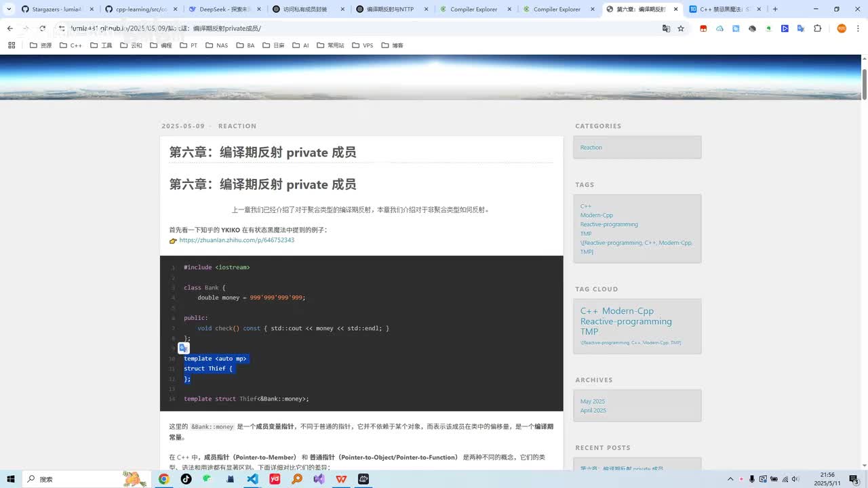Viewport: 868px width, 488px height.
Task: Open a new browser tab
Action: pyautogui.click(x=775, y=9)
